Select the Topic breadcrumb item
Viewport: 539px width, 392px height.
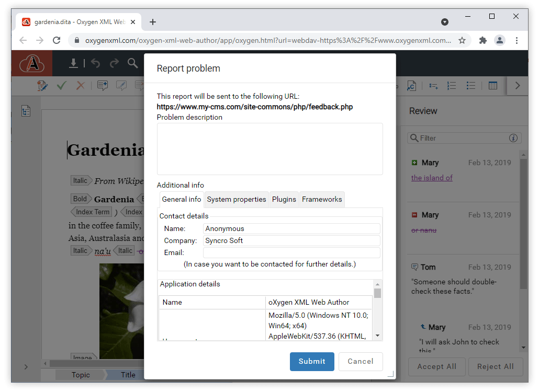tap(81, 375)
